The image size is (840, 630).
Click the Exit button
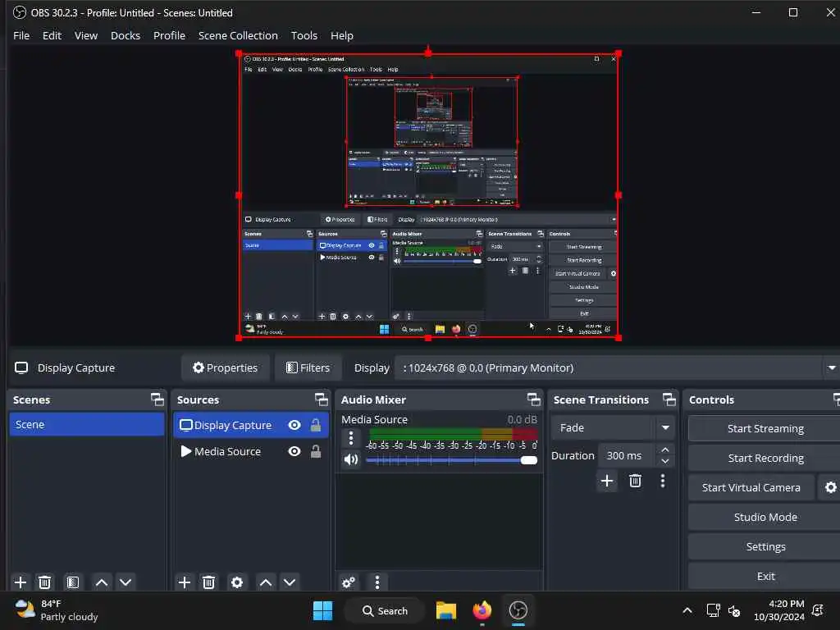tap(765, 576)
